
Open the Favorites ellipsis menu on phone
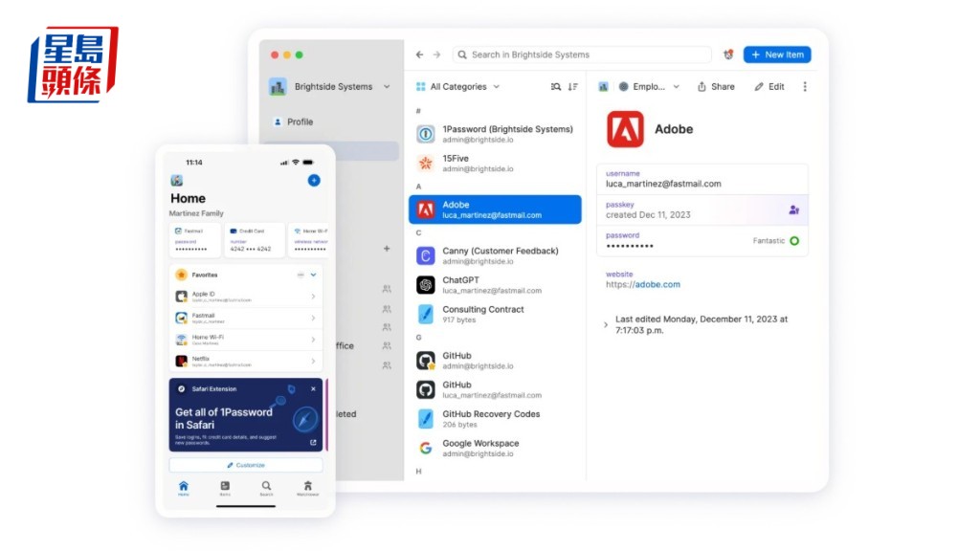click(x=301, y=275)
